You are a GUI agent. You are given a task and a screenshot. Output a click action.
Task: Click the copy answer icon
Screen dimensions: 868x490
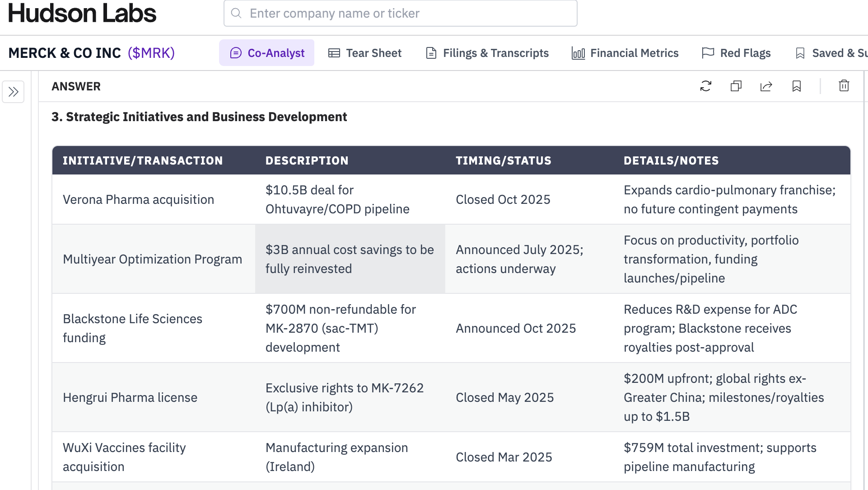coord(736,86)
